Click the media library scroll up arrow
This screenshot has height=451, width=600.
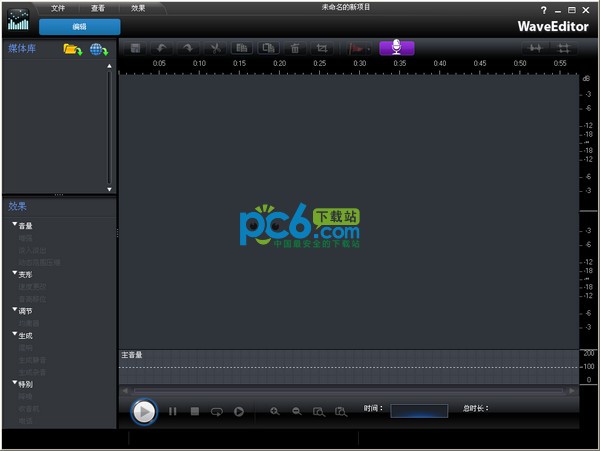point(109,66)
